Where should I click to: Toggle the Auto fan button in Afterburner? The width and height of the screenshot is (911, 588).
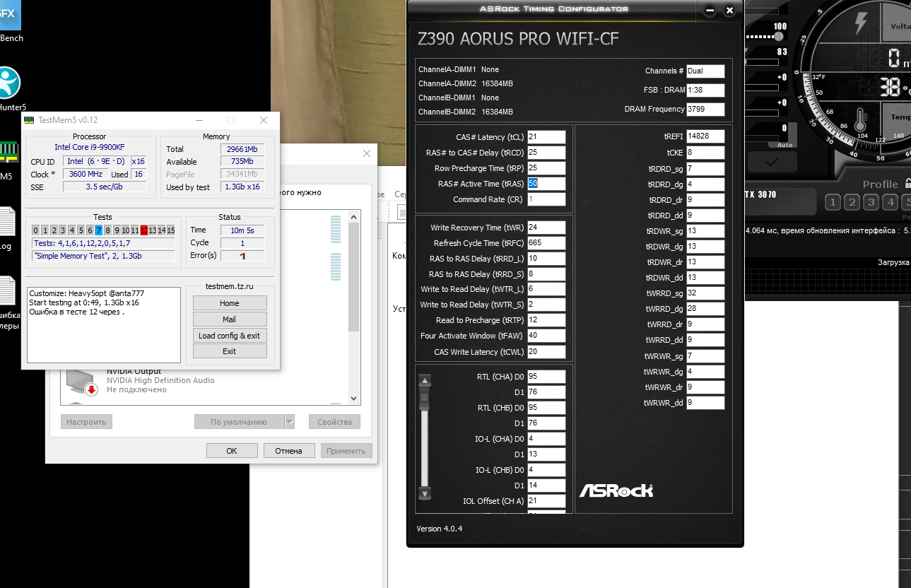784,145
